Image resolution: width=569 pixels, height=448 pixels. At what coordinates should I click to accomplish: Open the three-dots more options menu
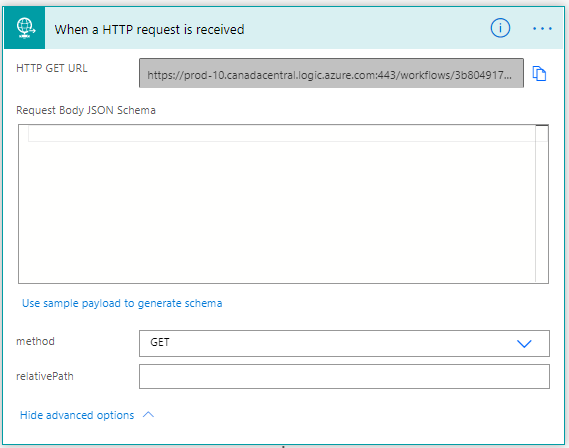[542, 28]
